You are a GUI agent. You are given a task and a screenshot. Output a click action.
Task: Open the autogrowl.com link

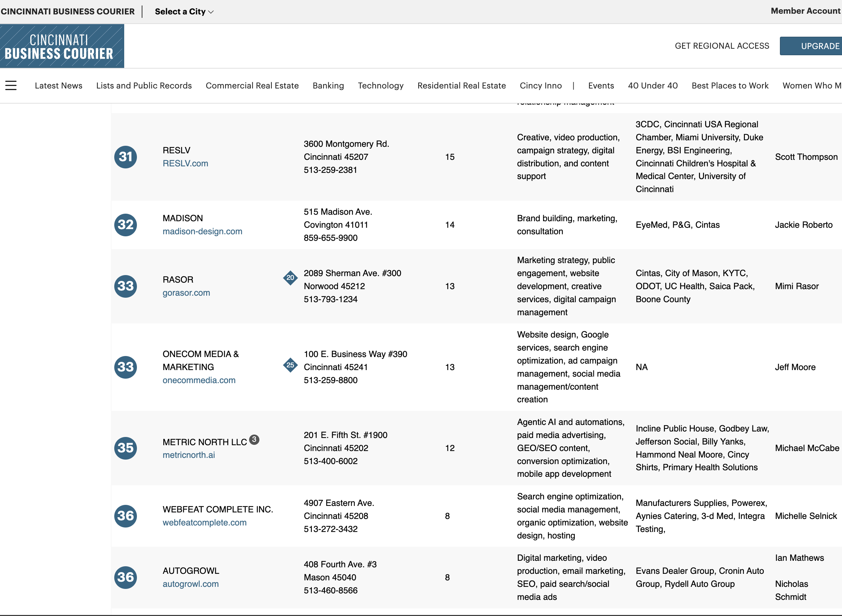[x=190, y=584]
